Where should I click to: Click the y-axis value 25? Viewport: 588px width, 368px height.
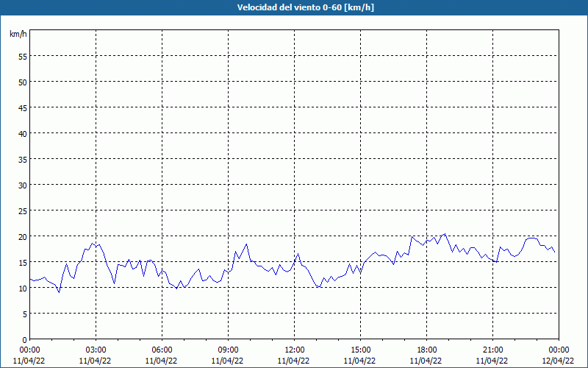23,211
